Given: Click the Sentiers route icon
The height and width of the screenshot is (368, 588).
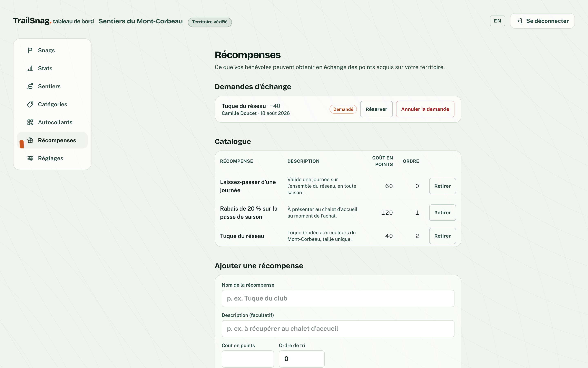Looking at the screenshot, I should pyautogui.click(x=30, y=86).
